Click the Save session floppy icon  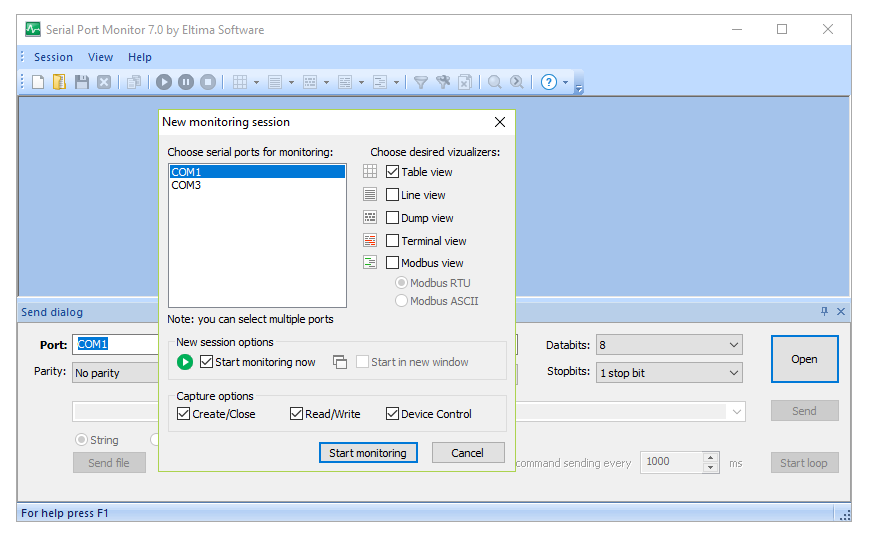[82, 82]
